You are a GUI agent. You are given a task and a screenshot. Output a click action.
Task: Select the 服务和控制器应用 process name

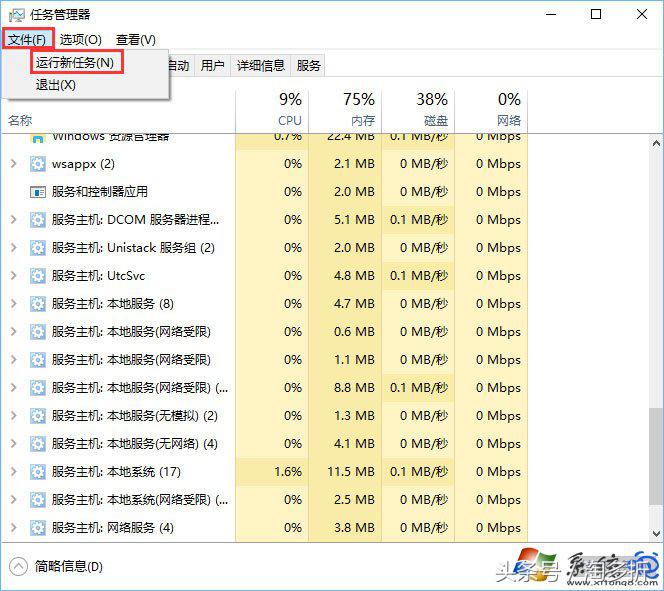[x=100, y=192]
